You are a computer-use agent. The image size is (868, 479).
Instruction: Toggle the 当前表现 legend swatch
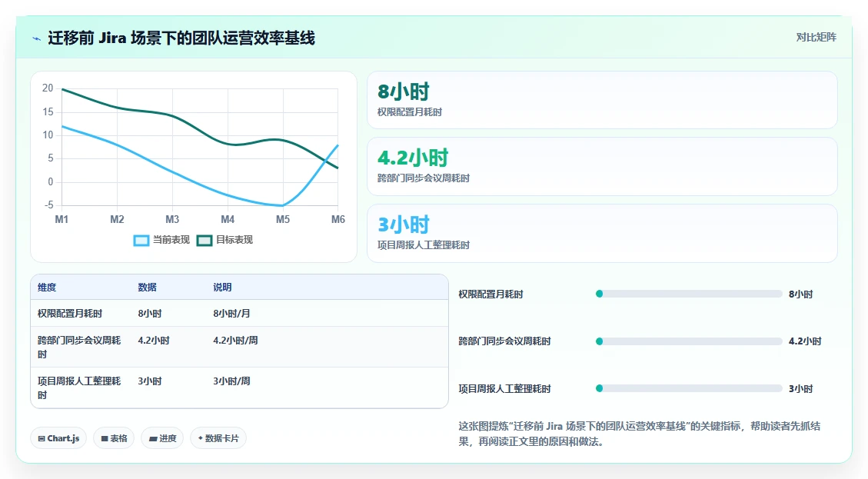[141, 241]
